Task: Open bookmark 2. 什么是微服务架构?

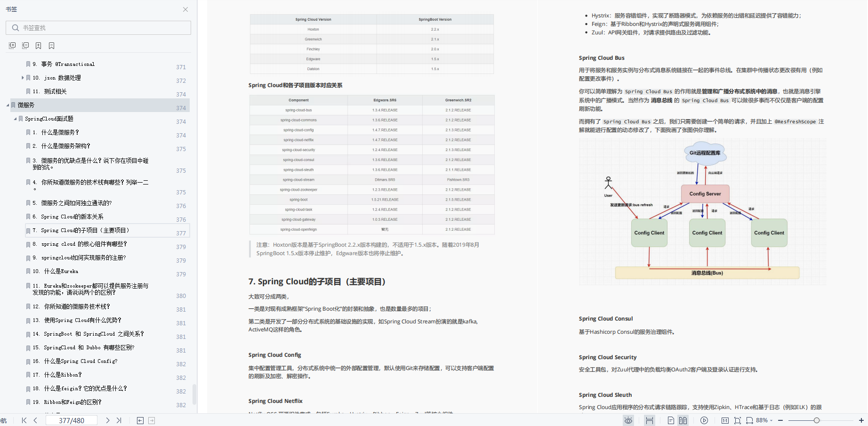Action: pos(61,146)
